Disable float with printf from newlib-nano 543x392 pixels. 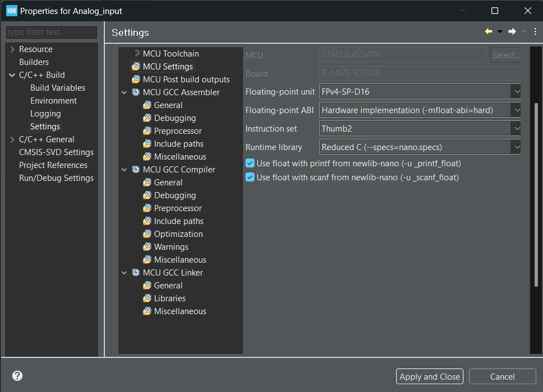250,164
